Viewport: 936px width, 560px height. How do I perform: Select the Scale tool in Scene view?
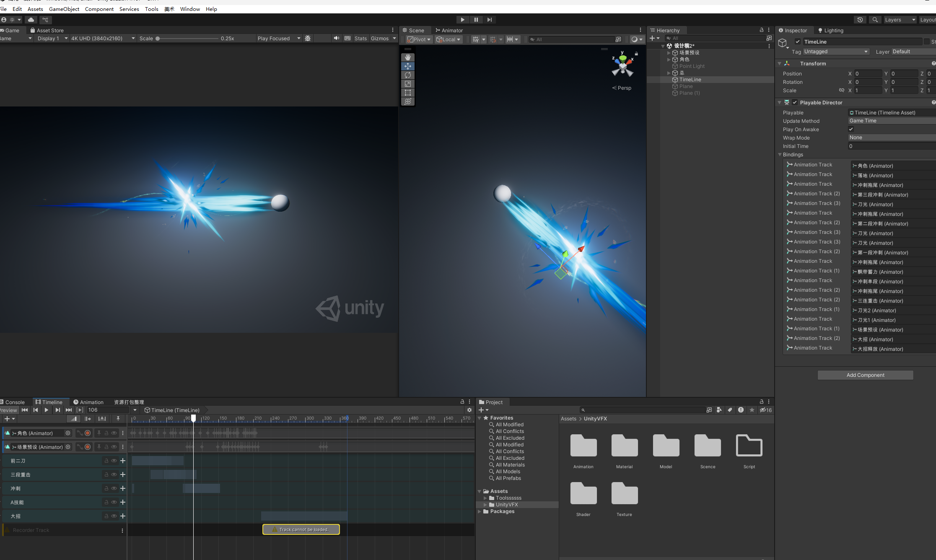[x=407, y=84]
